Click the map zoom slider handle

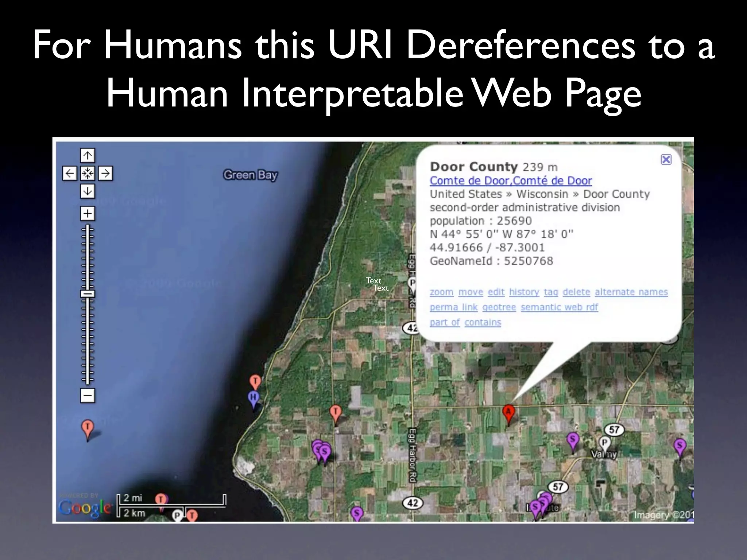(x=88, y=294)
